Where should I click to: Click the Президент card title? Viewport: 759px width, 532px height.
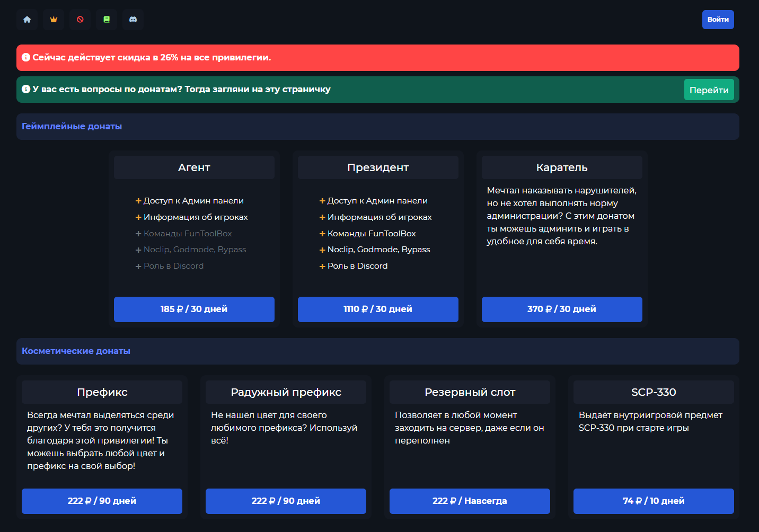point(378,167)
